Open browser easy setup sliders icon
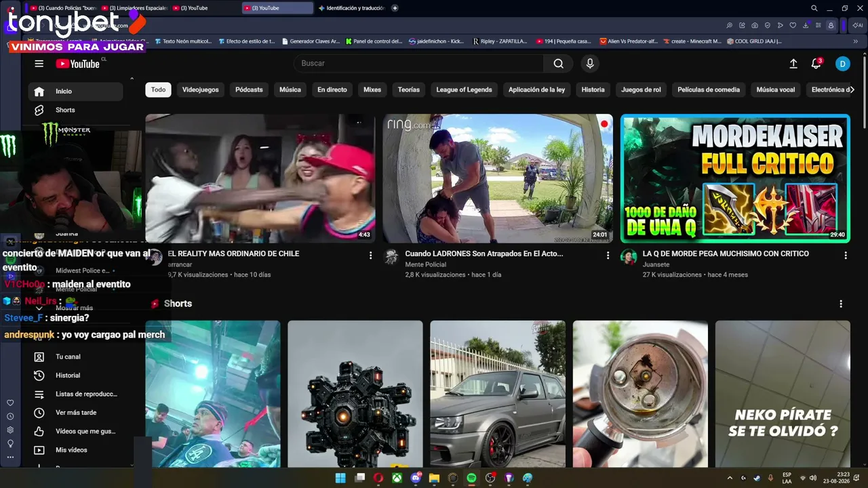 pos(818,25)
